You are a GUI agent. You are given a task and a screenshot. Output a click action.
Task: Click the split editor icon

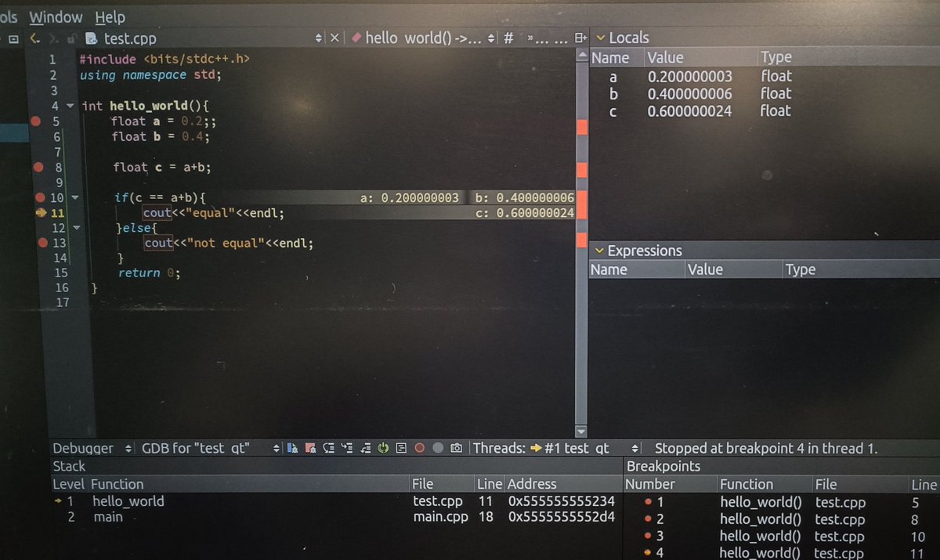580,38
